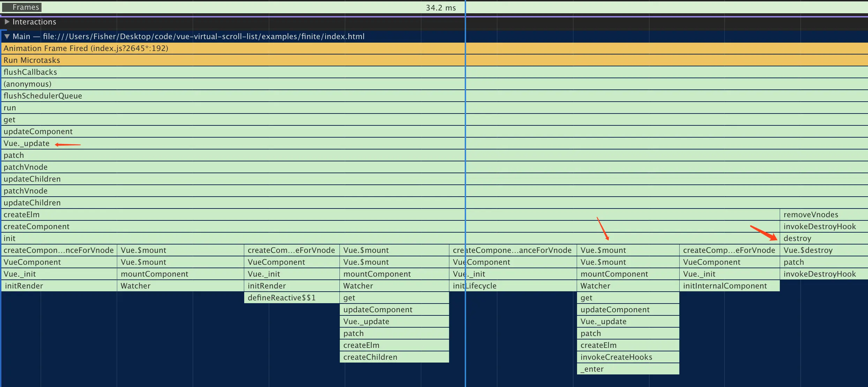
Task: Click the flushSchedulerQueue flame bar
Action: pos(43,96)
